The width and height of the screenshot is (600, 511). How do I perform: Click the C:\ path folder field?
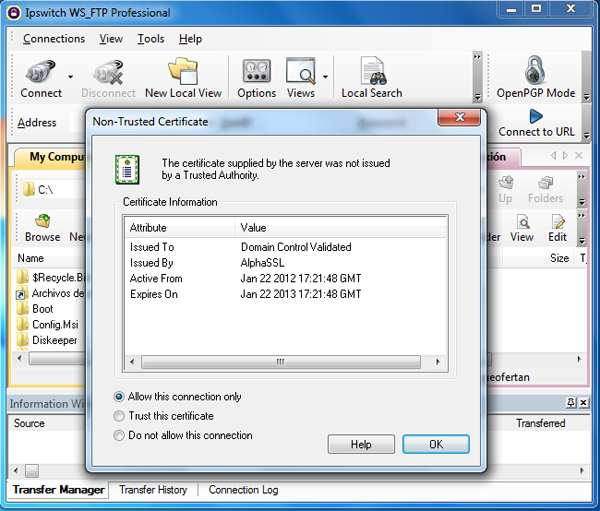click(54, 189)
